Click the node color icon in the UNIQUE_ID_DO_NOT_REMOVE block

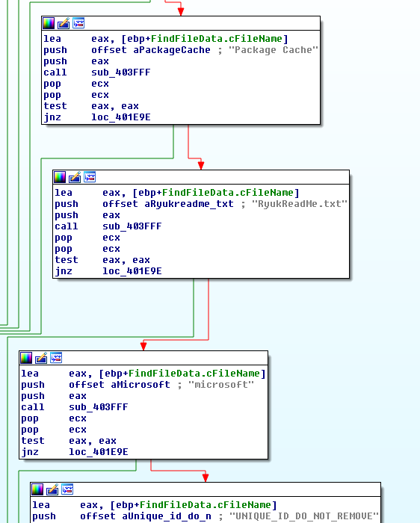point(37,489)
